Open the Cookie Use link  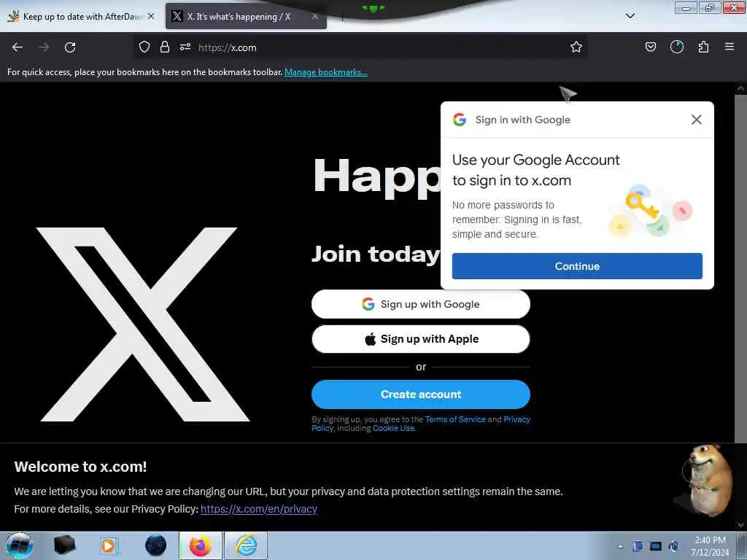pos(393,428)
